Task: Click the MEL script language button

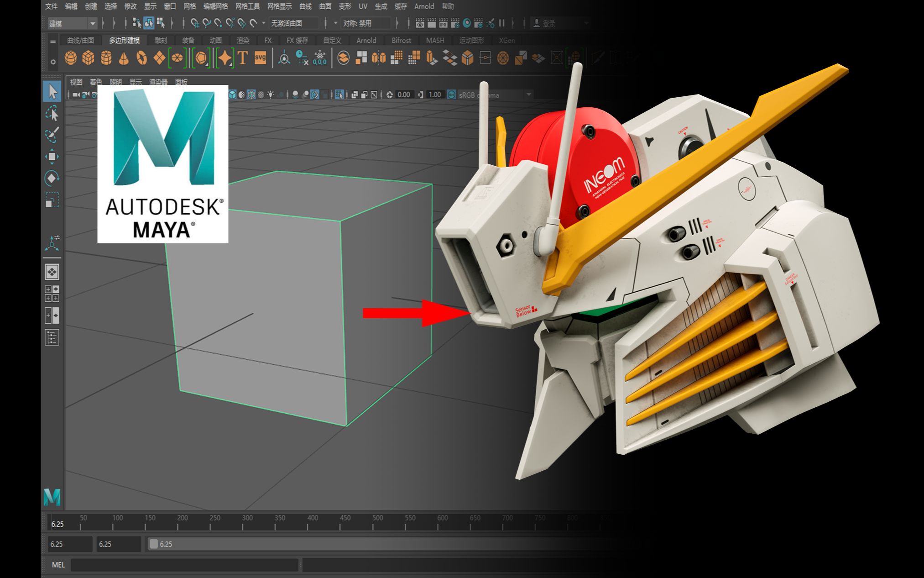Action: (x=58, y=565)
